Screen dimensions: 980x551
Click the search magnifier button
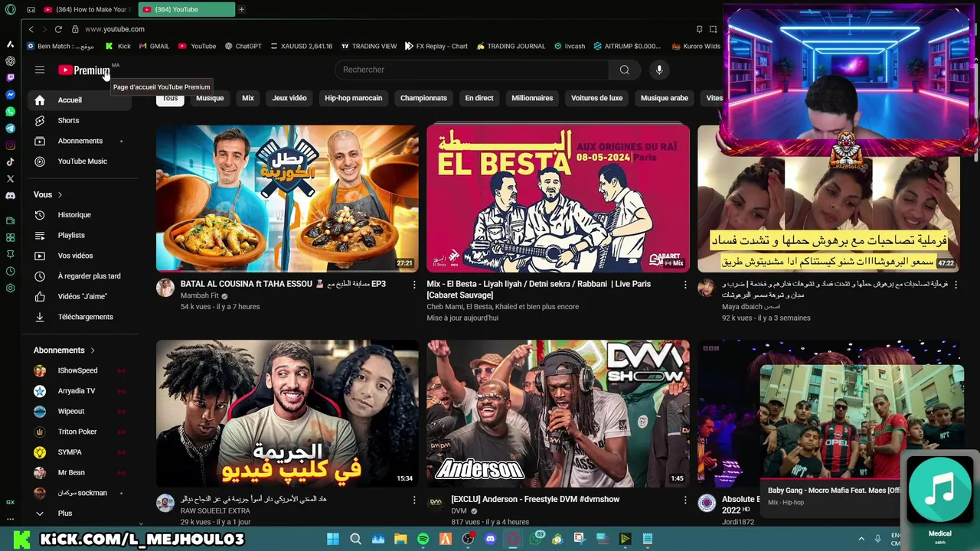(x=625, y=70)
